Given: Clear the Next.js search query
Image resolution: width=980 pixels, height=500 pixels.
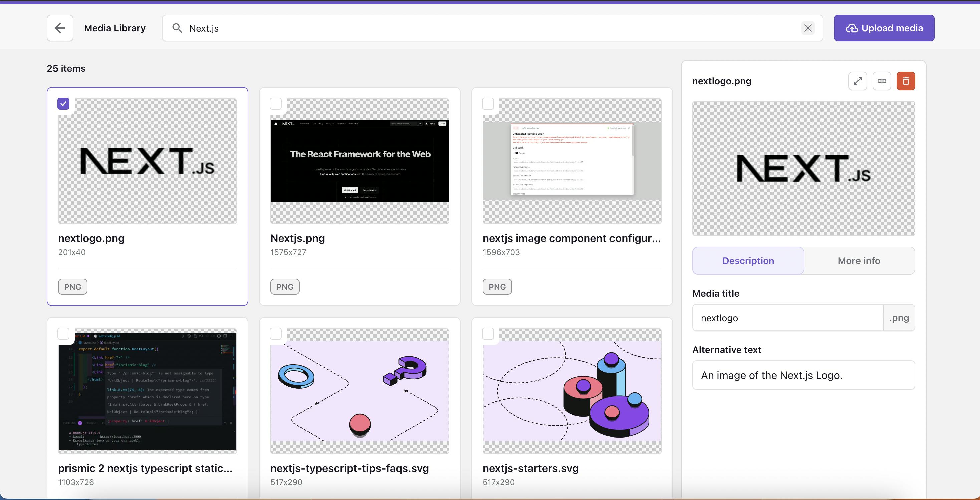Looking at the screenshot, I should click(x=808, y=28).
